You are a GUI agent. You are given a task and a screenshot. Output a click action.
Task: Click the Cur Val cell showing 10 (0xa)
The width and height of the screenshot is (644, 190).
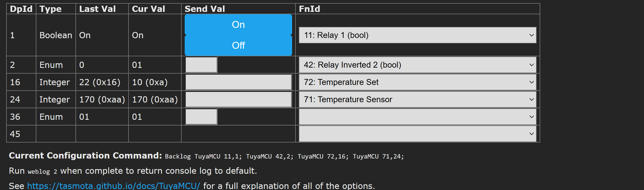(x=149, y=82)
